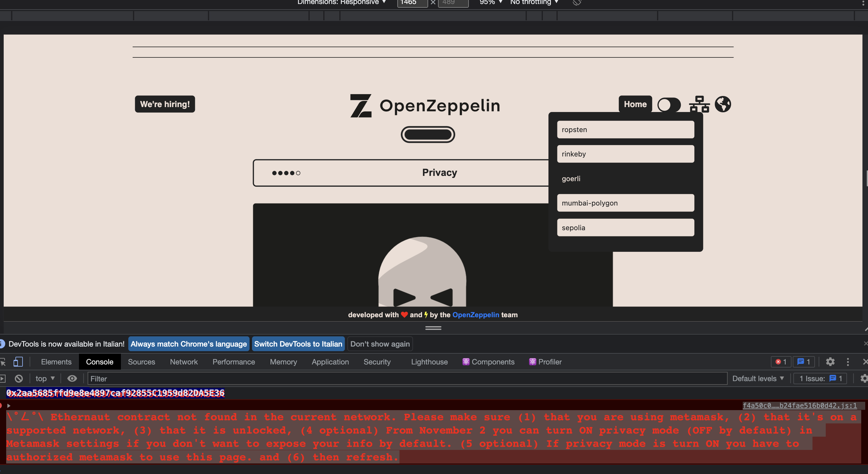Image resolution: width=868 pixels, height=474 pixels.
Task: Toggle the device toolbar emulation icon
Action: coord(18,362)
